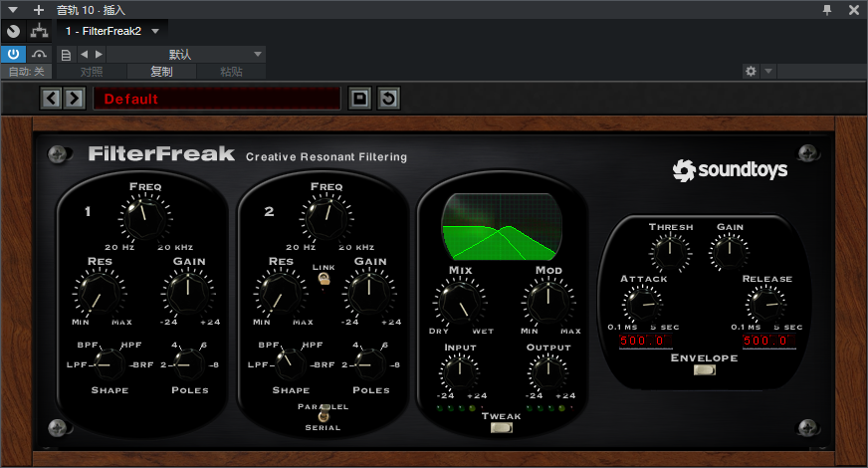Toggle the Link switch in filter 2
Viewport: 868px width, 468px height.
(324, 279)
